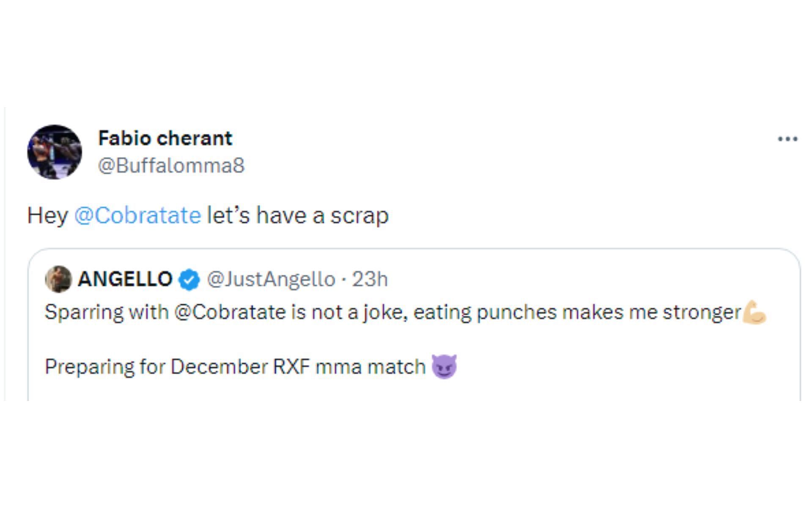The height and width of the screenshot is (508, 812).
Task: Visit the @JustAngello handle
Action: tap(271, 279)
